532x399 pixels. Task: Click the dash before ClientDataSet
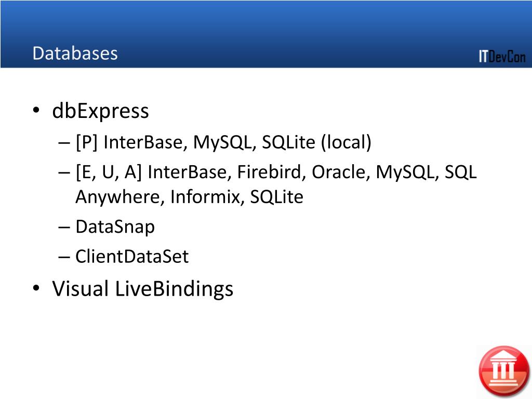[64, 257]
